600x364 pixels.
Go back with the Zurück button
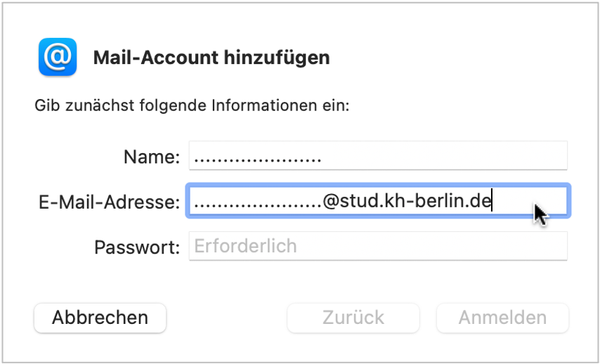pos(353,318)
